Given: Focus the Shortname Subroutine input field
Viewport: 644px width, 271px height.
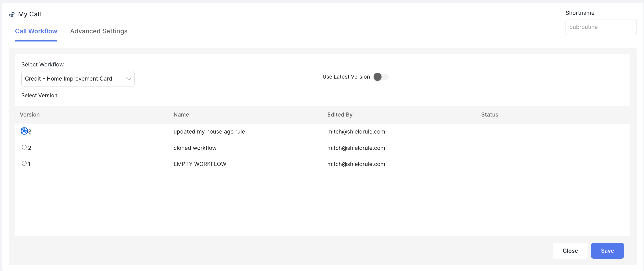Looking at the screenshot, I should (x=601, y=27).
